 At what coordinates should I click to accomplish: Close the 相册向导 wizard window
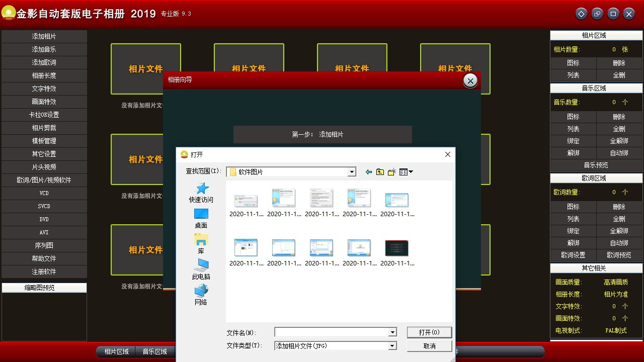click(470, 80)
